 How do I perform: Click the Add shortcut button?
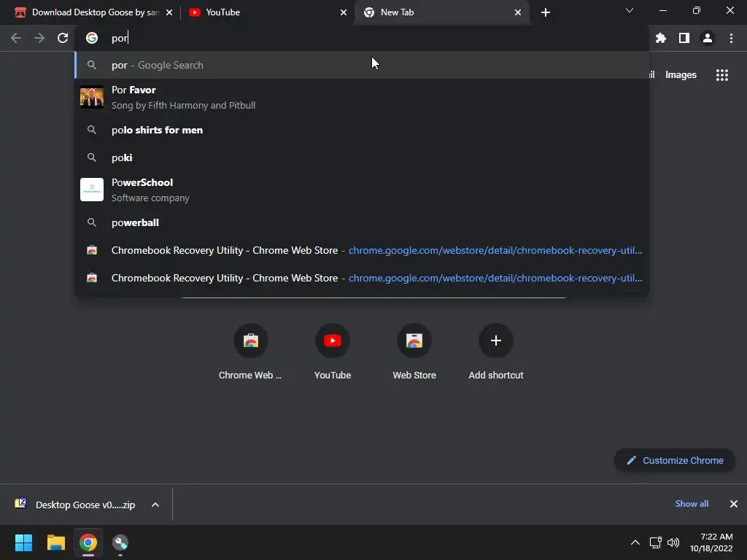[x=496, y=351]
